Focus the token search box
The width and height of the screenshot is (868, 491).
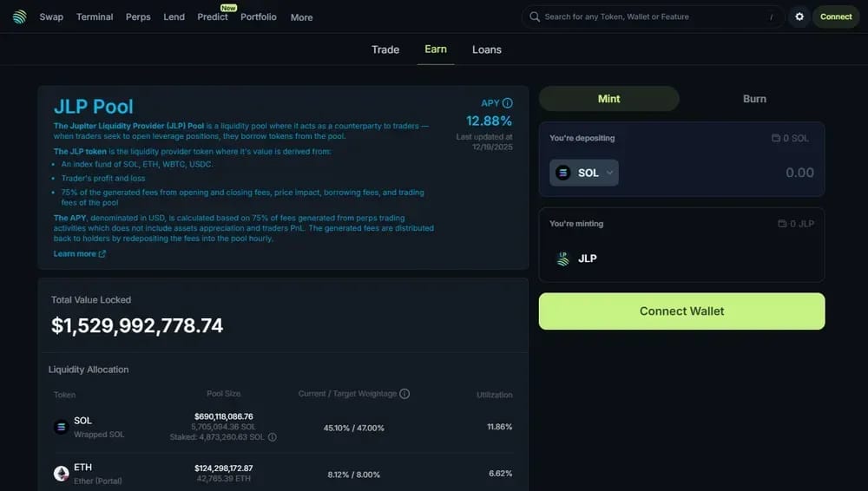653,16
